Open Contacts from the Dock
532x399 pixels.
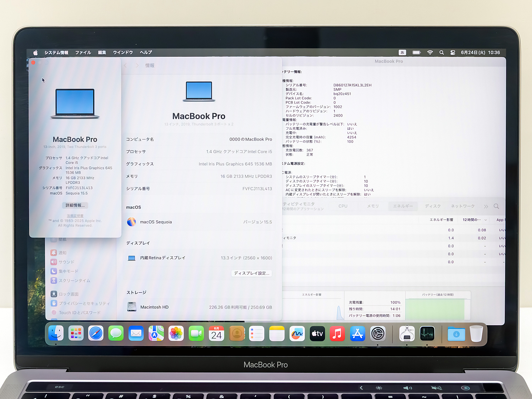tap(237, 333)
